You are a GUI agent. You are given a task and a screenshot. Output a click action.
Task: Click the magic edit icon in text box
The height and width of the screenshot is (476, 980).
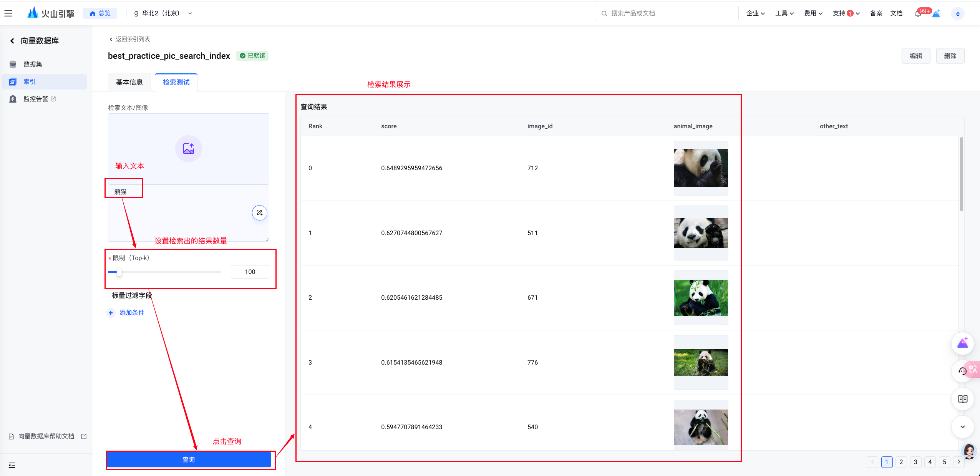260,213
